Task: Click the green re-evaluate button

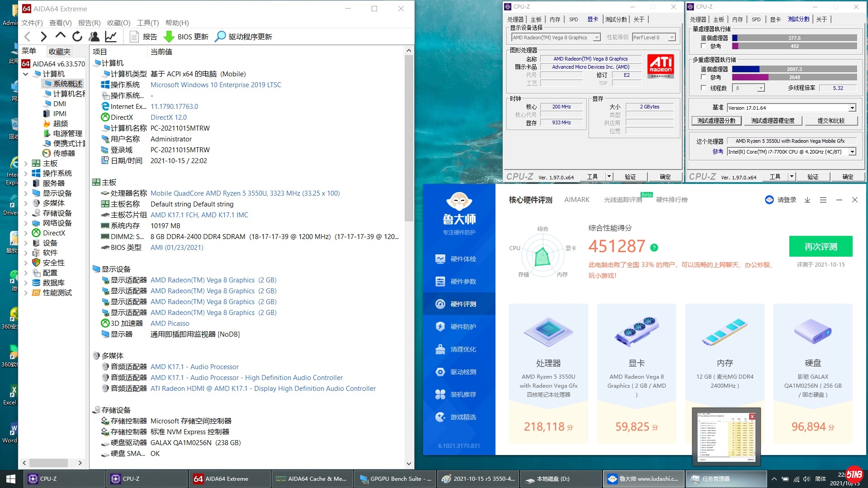Action: (821, 247)
